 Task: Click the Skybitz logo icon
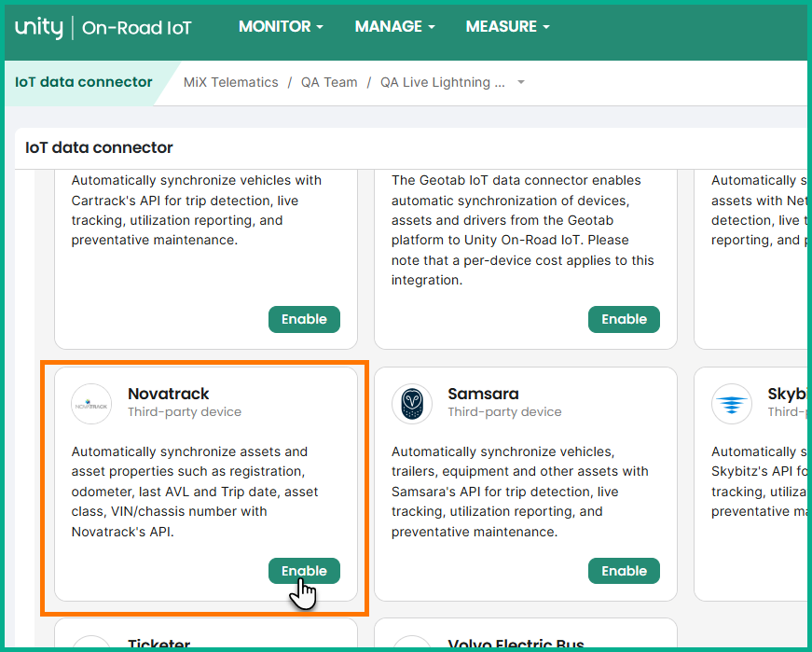[731, 404]
